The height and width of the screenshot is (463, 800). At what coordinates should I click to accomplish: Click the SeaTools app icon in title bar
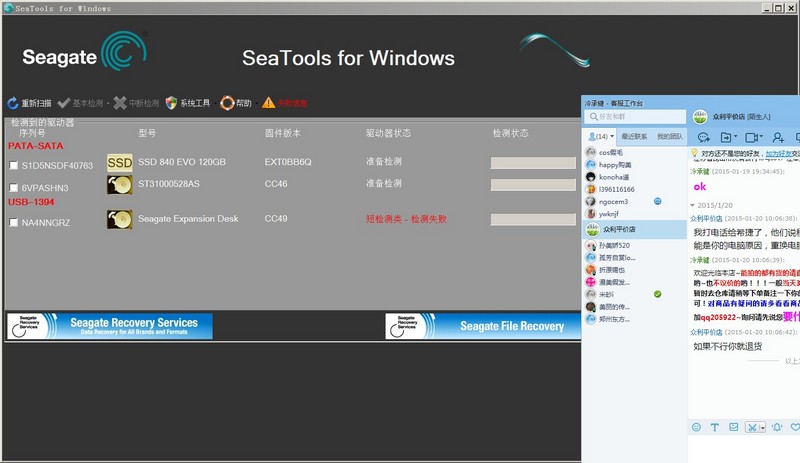point(8,8)
